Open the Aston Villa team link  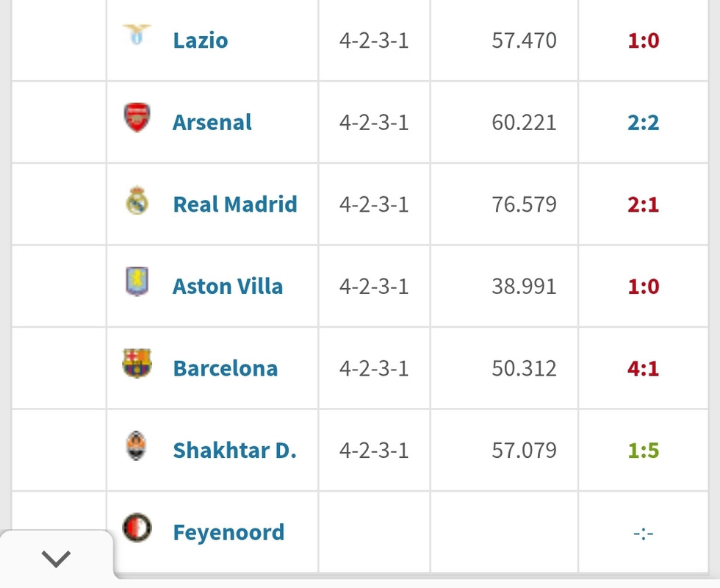coord(228,287)
